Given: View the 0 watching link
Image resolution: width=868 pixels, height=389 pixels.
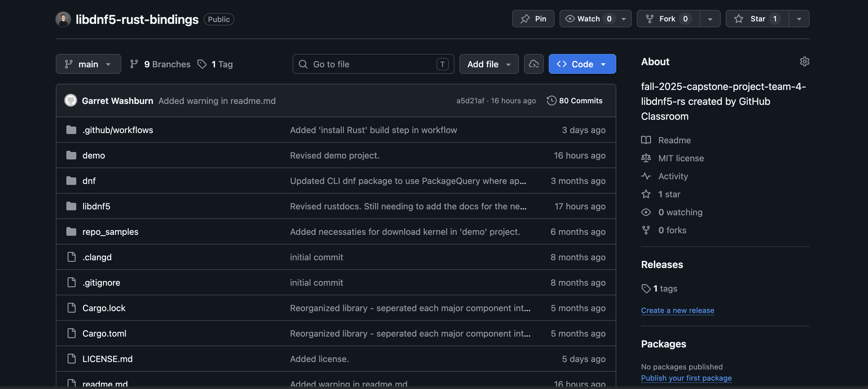Looking at the screenshot, I should click(x=672, y=212).
